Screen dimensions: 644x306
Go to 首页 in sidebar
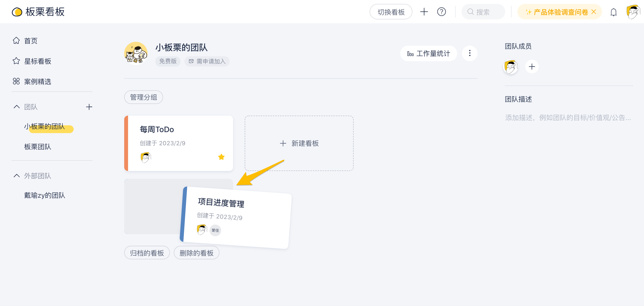pos(31,41)
